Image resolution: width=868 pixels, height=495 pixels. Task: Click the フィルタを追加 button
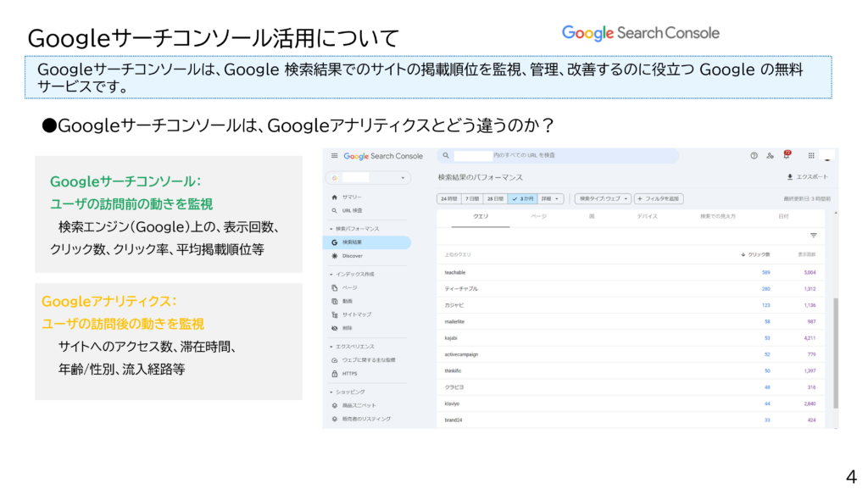[x=659, y=198]
